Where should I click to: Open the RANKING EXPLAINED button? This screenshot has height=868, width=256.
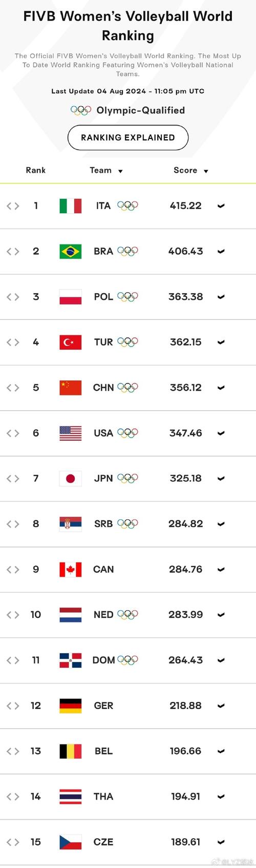(128, 137)
